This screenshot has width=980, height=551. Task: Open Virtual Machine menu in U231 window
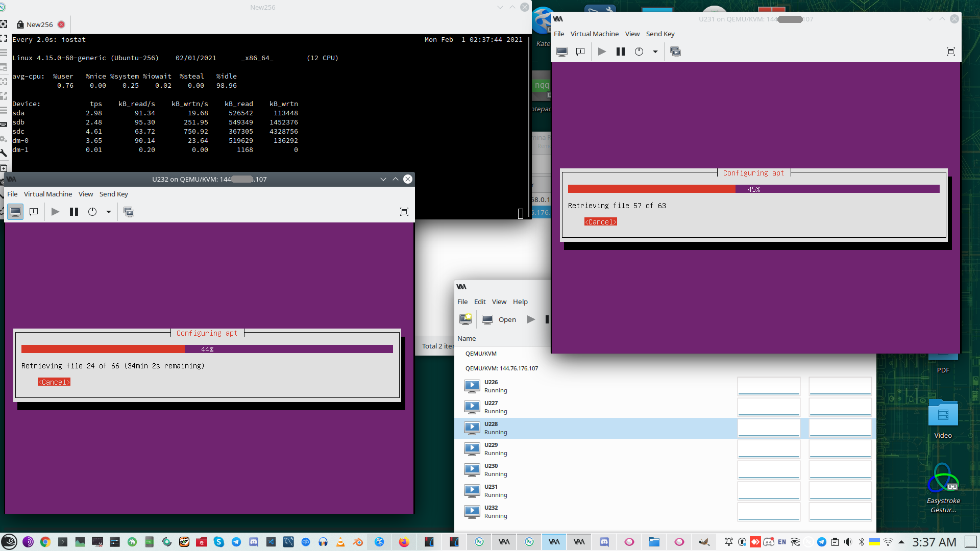pos(594,34)
